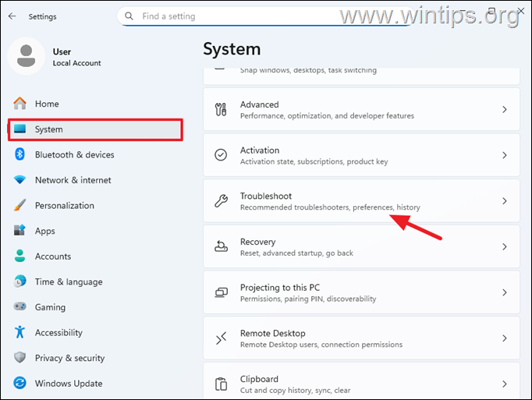
Task: Click 'Performance, optimization, and developer features' text
Action: [x=327, y=116]
